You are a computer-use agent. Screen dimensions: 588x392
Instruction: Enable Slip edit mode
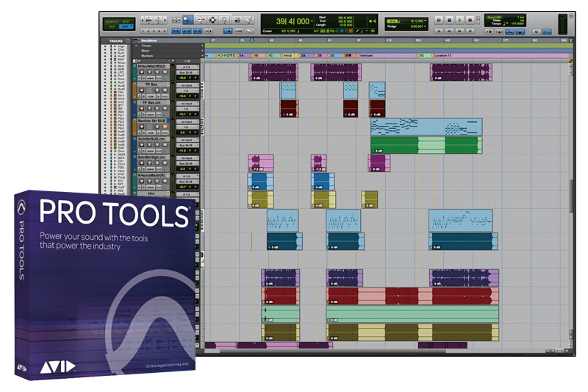pos(112,26)
